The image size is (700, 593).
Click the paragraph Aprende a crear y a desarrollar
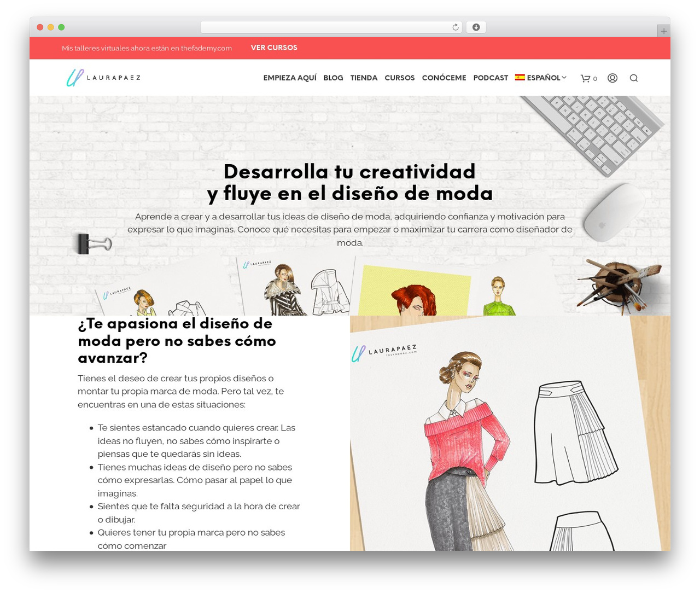tap(350, 229)
